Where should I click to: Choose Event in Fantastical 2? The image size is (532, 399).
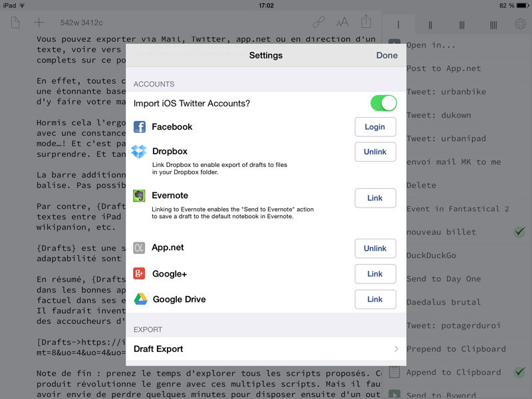(458, 209)
